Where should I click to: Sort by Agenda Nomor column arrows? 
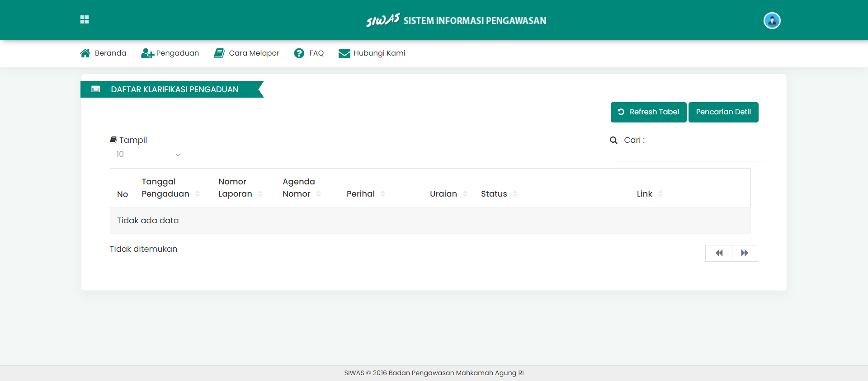click(319, 194)
